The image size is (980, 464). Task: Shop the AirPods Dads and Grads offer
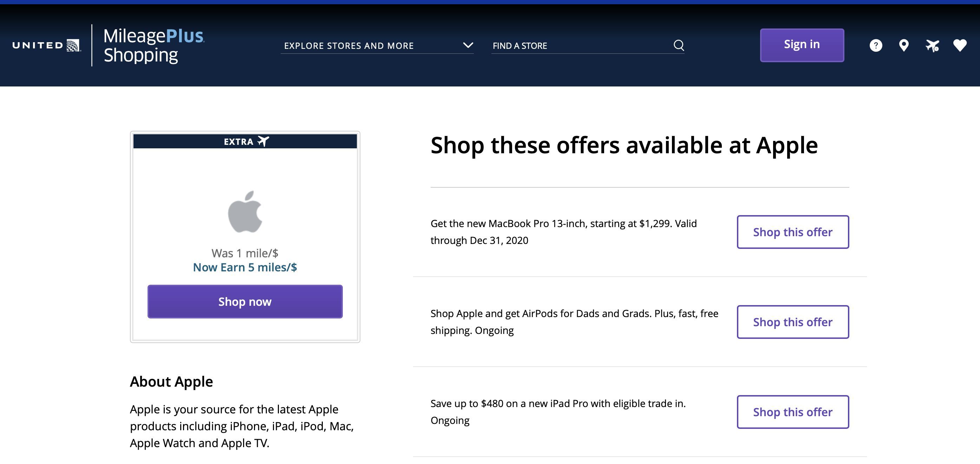(793, 322)
